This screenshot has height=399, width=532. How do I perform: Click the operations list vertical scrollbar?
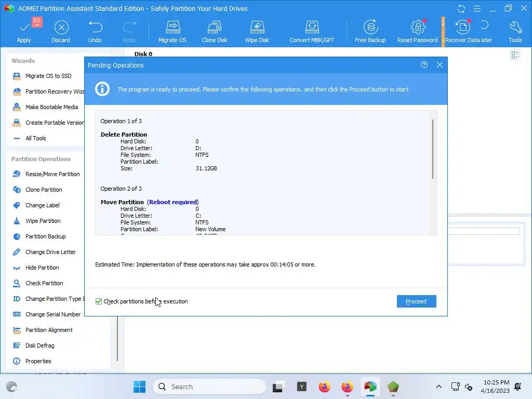[x=433, y=149]
